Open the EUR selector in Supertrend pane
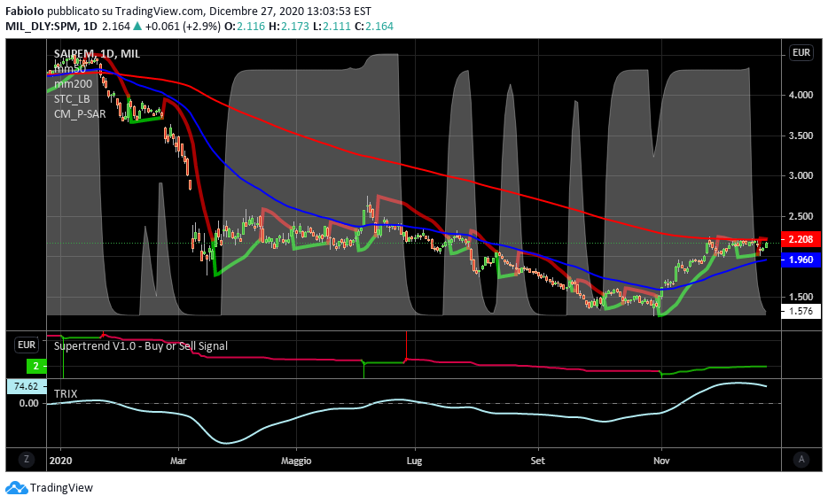Screen dimensions: 828x504 coord(27,342)
